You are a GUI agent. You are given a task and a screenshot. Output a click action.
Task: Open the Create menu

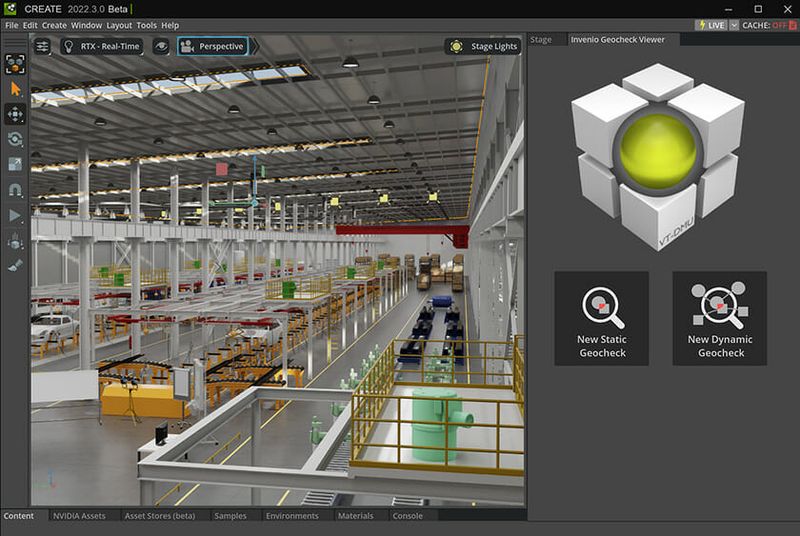54,25
